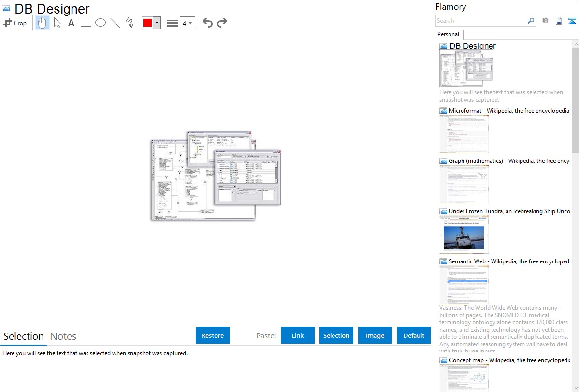The width and height of the screenshot is (579, 392).
Task: Click the blue collapse arrow icon
Action: click(x=572, y=21)
